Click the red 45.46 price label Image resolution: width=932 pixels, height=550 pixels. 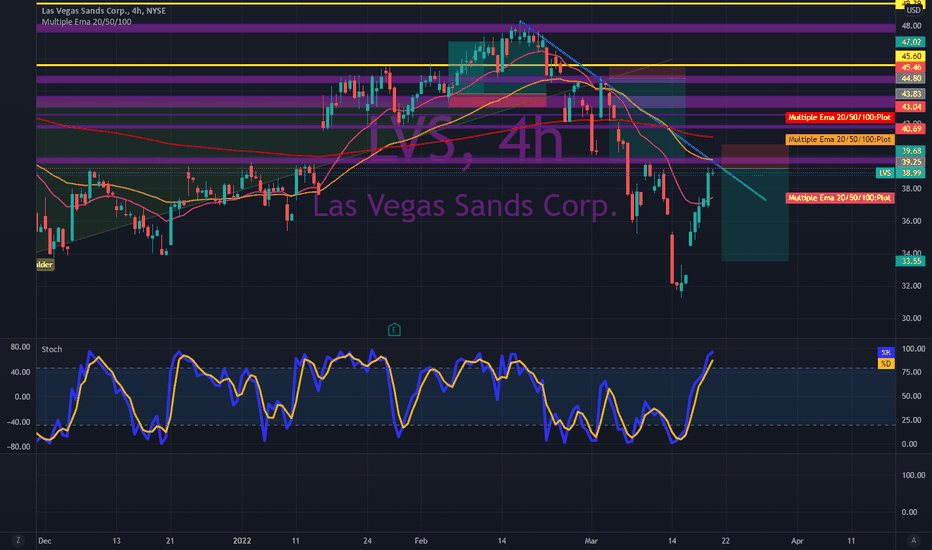[x=911, y=67]
